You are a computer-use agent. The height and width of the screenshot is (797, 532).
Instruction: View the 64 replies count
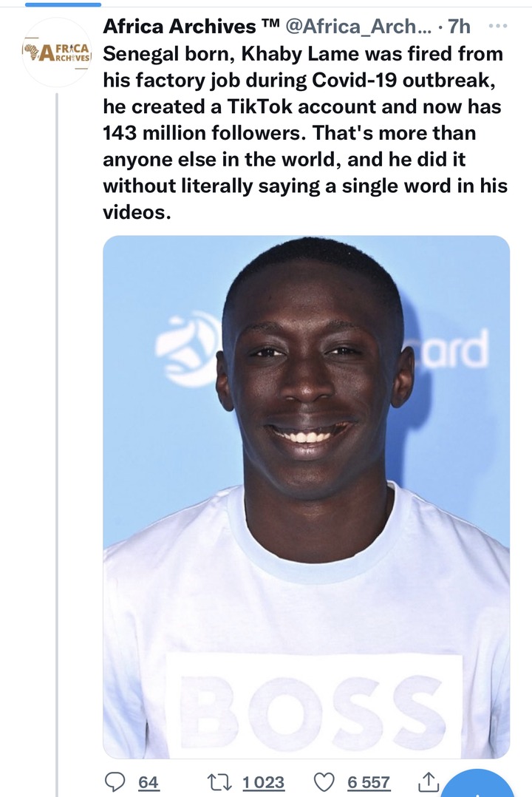click(149, 782)
